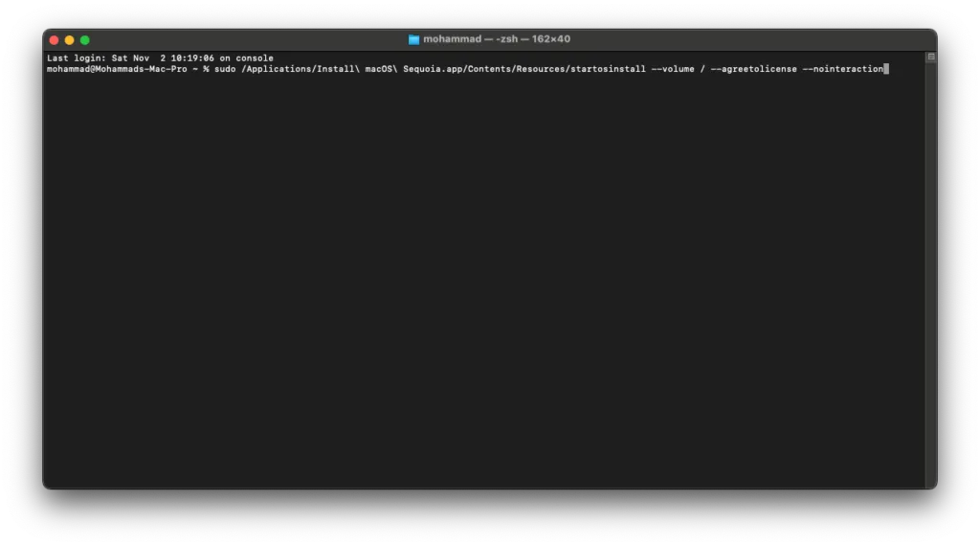Click the blue folder proxy icon in title
The image size is (980, 546).
click(413, 39)
